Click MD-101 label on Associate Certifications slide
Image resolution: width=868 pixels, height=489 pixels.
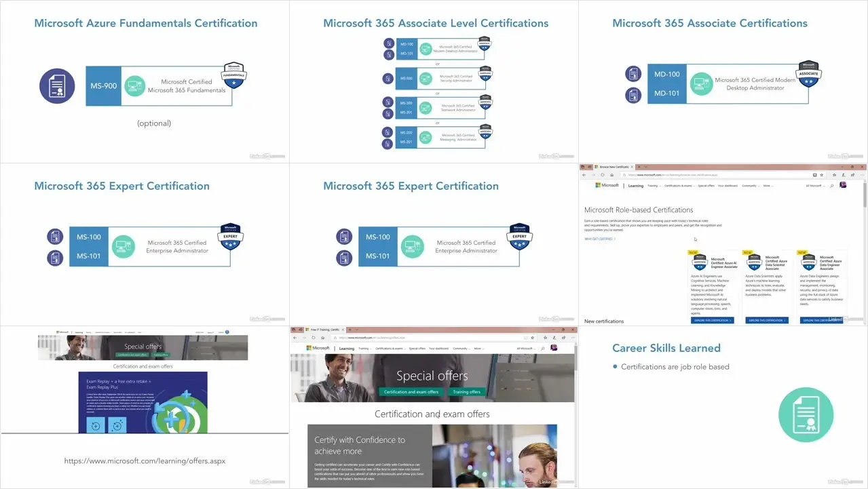(666, 94)
